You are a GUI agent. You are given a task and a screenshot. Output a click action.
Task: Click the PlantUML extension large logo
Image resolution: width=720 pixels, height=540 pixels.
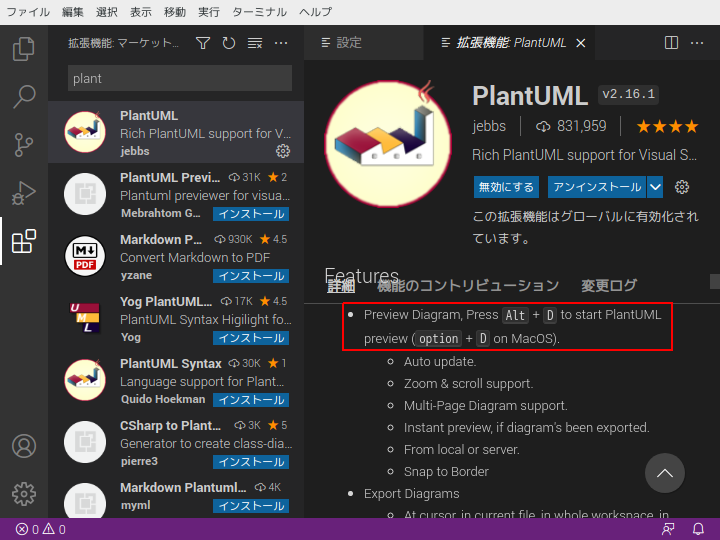388,143
